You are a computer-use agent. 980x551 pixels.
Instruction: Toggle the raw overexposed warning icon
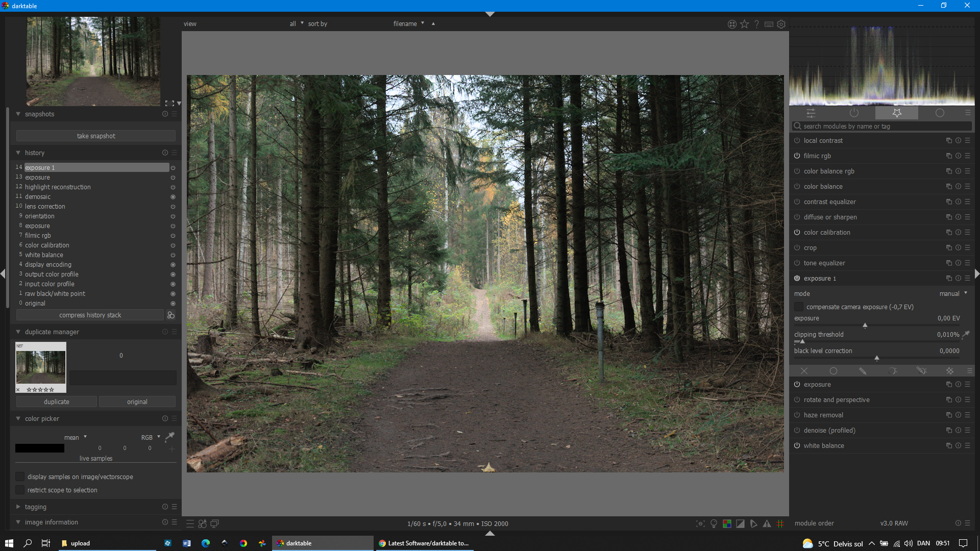pos(727,523)
